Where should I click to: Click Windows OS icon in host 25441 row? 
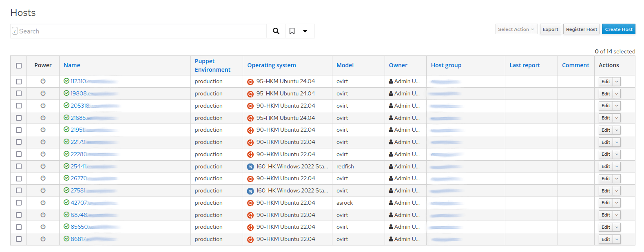[250, 167]
